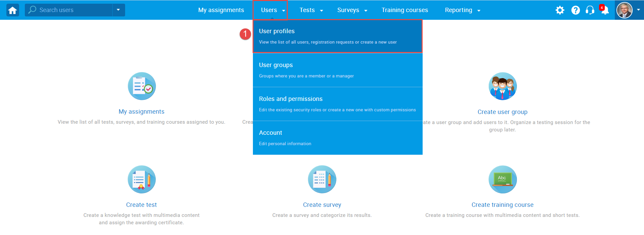The width and height of the screenshot is (644, 235).
Task: Click the Create training course link
Action: 502,205
